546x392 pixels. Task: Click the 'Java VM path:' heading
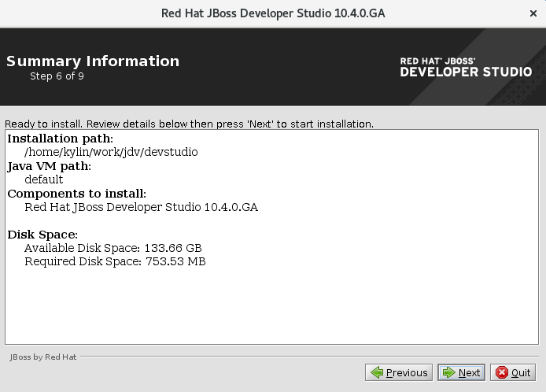pyautogui.click(x=49, y=166)
